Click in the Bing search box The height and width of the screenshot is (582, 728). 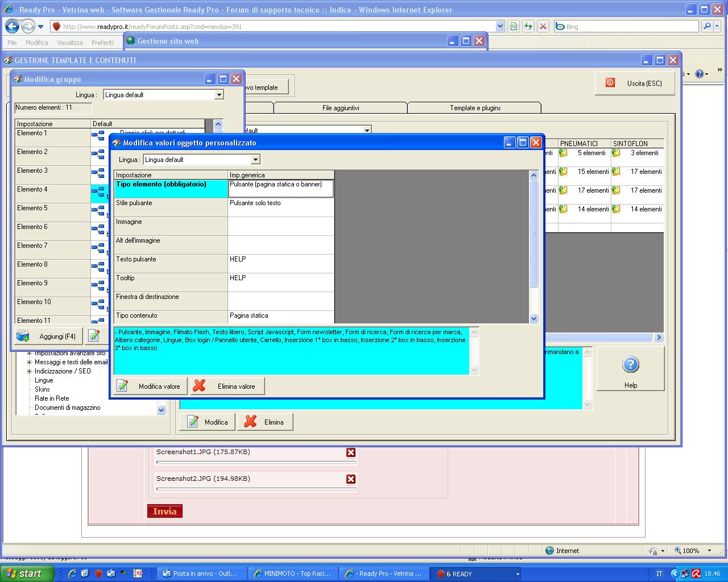coord(626,26)
